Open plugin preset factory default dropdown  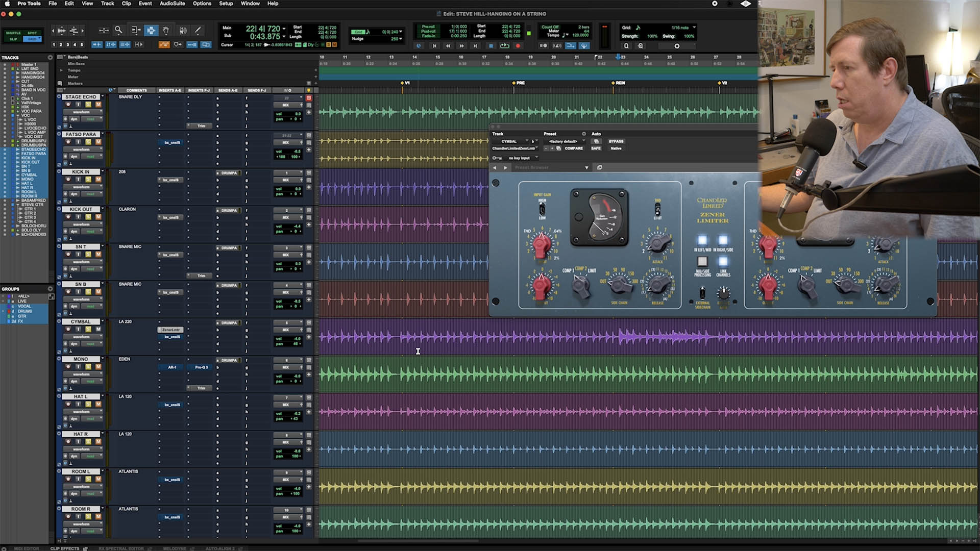[565, 141]
